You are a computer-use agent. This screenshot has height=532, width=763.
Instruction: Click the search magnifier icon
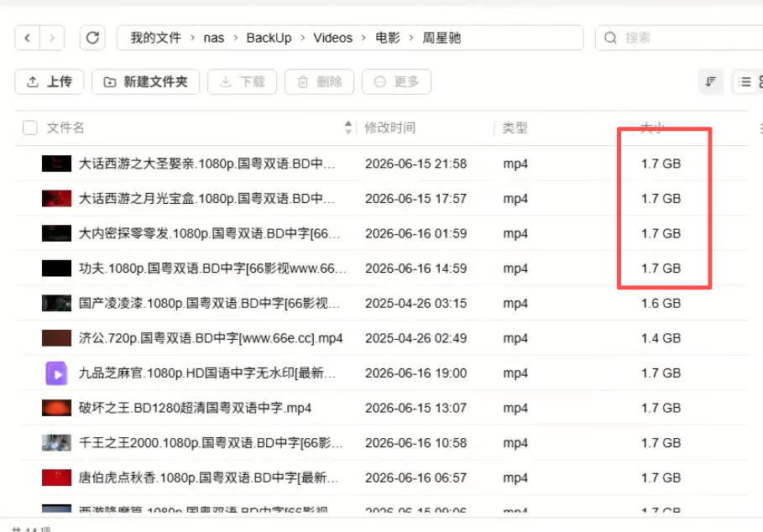[x=610, y=38]
